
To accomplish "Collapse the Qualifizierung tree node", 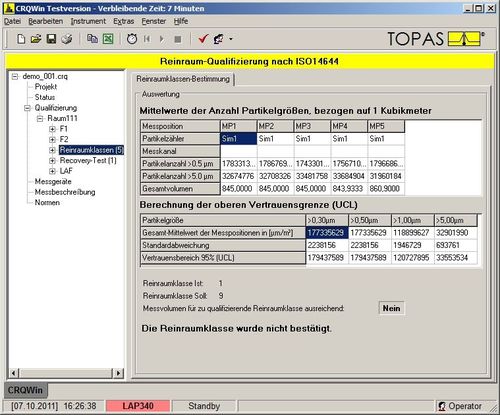I will 27,108.
